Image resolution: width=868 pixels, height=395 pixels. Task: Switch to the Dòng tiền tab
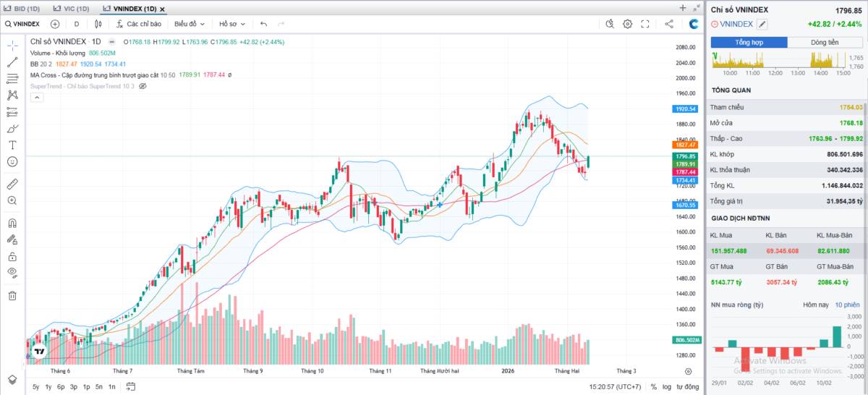tap(825, 43)
